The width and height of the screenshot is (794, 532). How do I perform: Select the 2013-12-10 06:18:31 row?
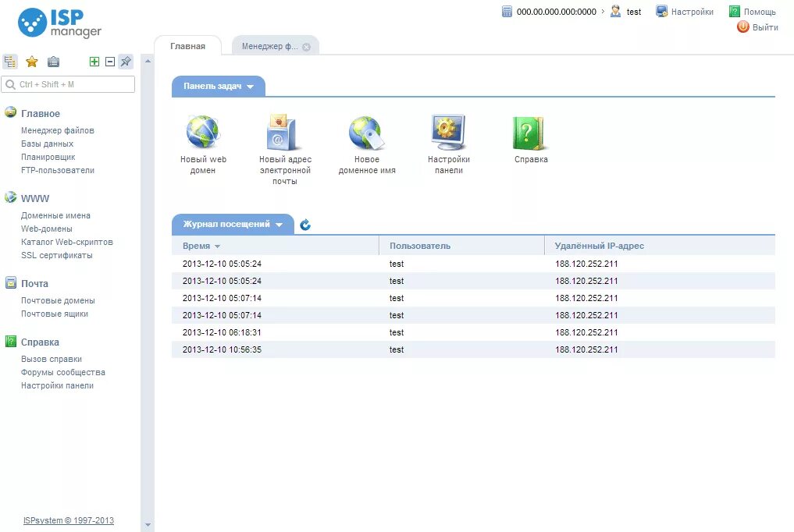pyautogui.click(x=473, y=332)
